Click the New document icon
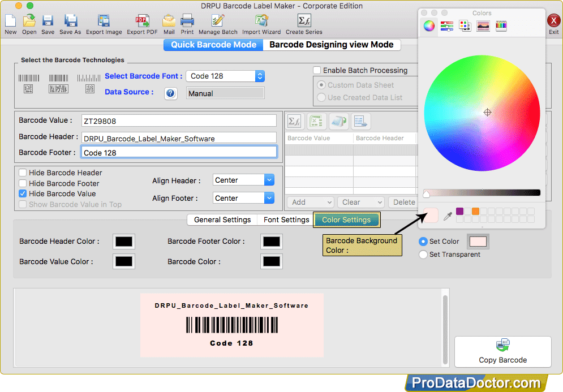 (x=10, y=21)
